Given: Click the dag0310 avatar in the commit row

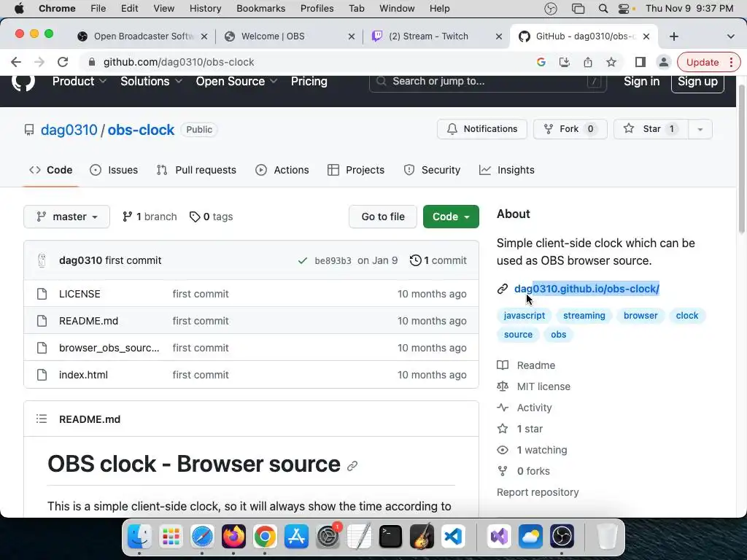Looking at the screenshot, I should click(42, 260).
